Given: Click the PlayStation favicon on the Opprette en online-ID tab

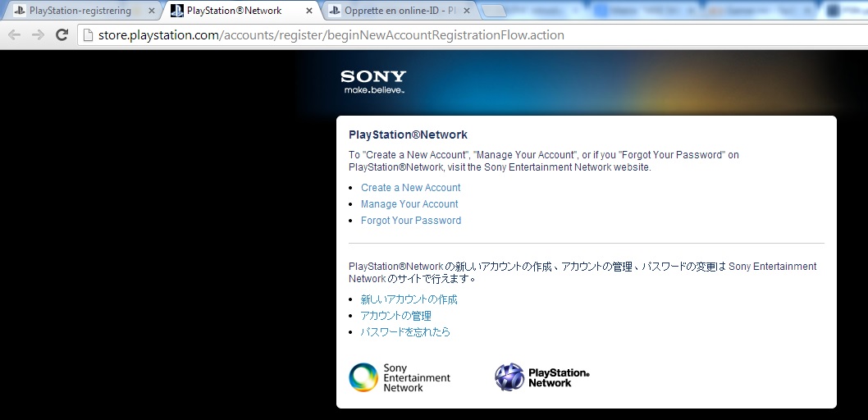Looking at the screenshot, I should tap(335, 11).
